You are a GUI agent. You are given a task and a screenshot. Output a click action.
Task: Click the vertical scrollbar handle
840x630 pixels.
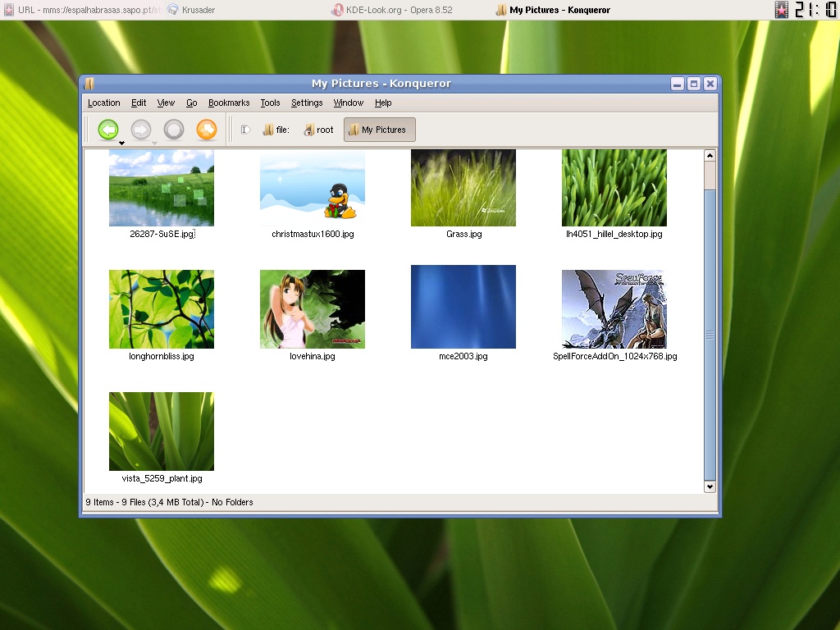click(710, 335)
